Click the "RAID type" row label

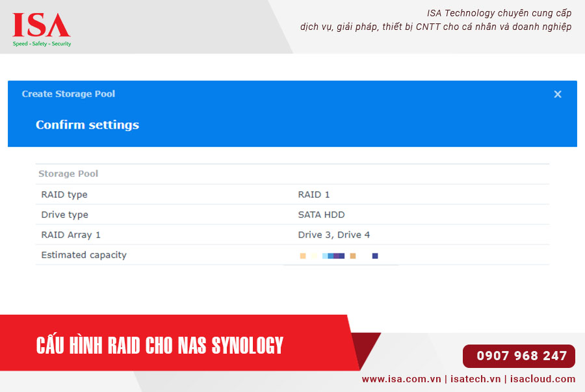point(64,194)
